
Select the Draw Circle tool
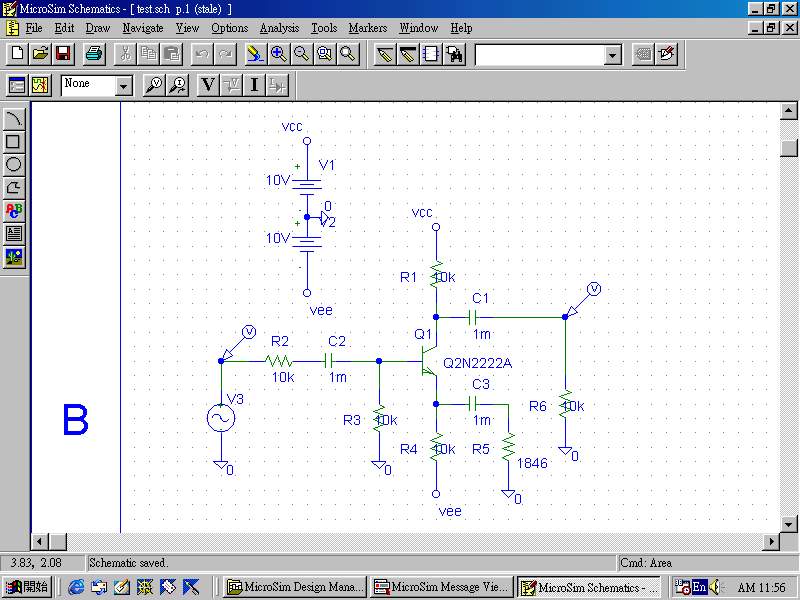coord(14,164)
